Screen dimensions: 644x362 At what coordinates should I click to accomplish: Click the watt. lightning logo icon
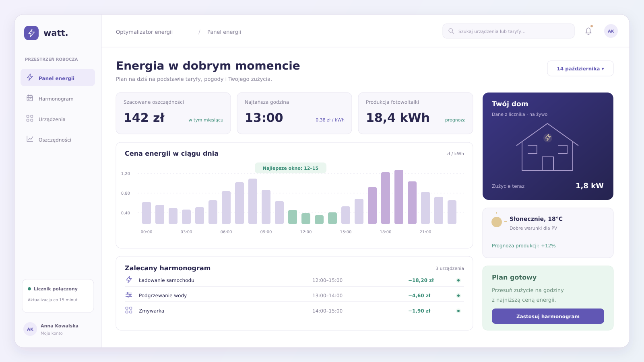click(31, 33)
